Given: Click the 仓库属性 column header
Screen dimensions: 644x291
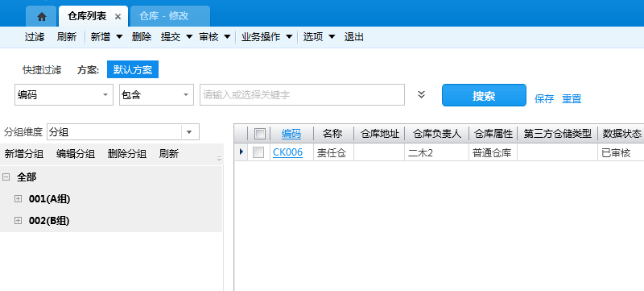Looking at the screenshot, I should point(493,134).
